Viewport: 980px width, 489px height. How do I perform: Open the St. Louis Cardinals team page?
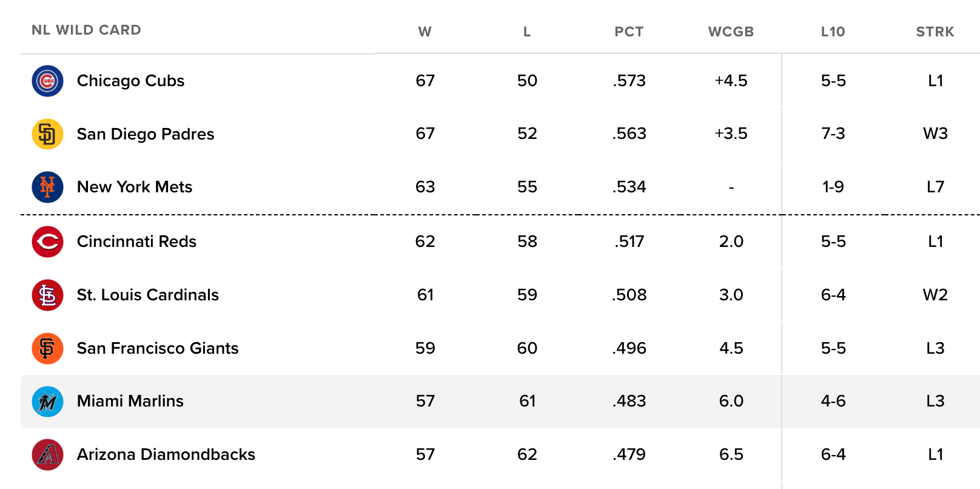coord(147,295)
